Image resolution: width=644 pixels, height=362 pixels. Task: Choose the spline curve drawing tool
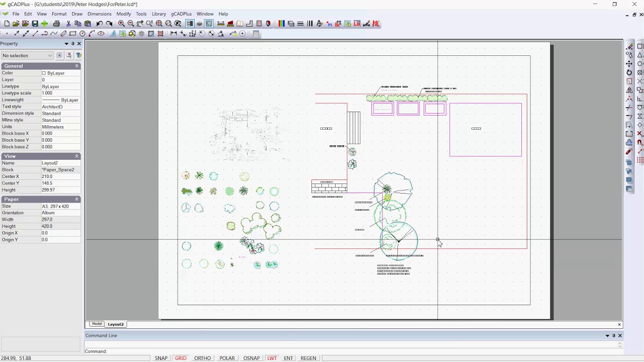click(54, 34)
